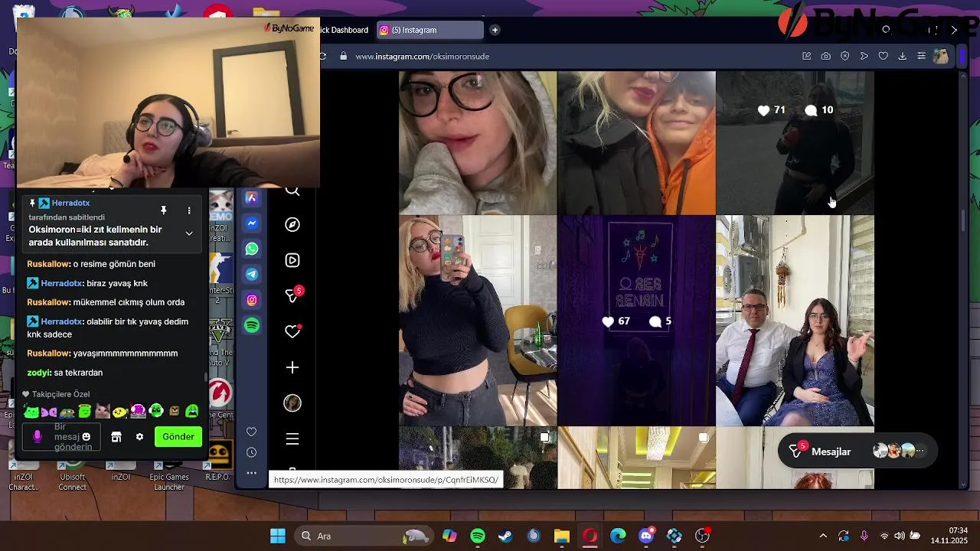Image resolution: width=980 pixels, height=551 pixels.
Task: Expand Mesajlar floating panel avatars
Action: 900,452
